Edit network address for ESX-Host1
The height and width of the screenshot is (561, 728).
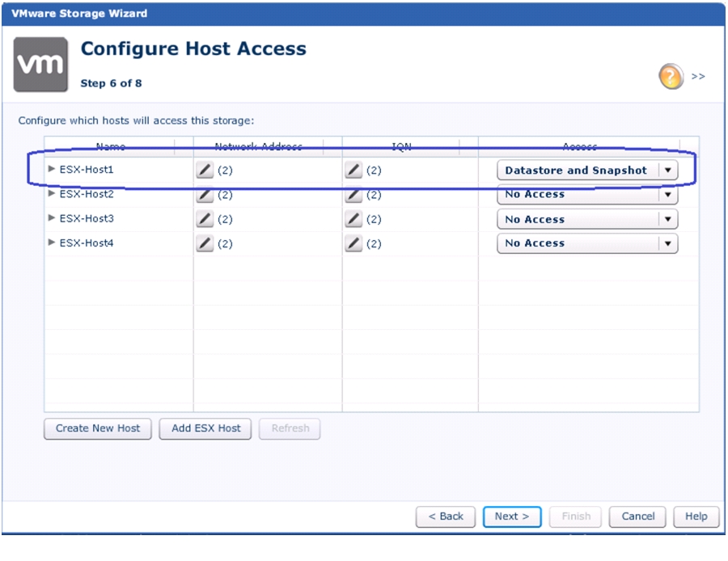click(205, 170)
